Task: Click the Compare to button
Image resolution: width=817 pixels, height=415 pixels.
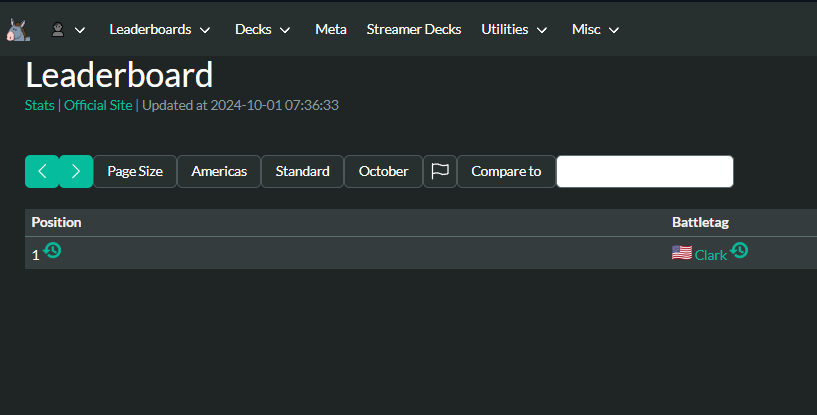Action: (x=506, y=172)
